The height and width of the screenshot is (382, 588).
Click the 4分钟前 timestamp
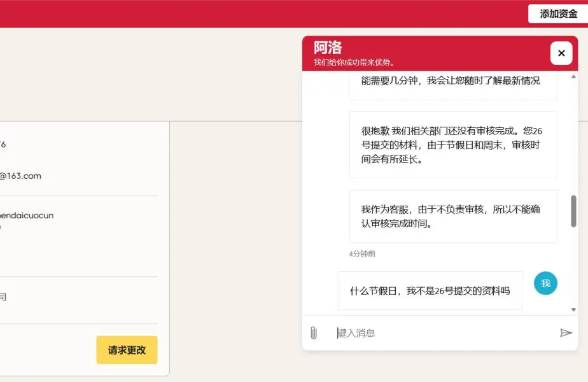[362, 253]
